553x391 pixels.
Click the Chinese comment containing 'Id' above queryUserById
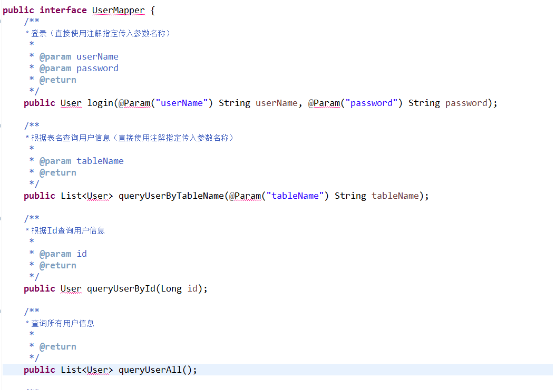[x=68, y=231]
